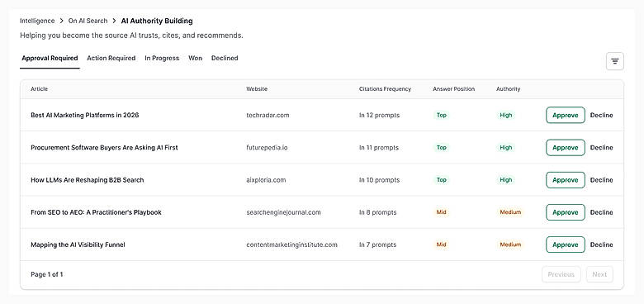Click AI Authority Building breadcrumb title
The height and width of the screenshot is (304, 644).
157,21
